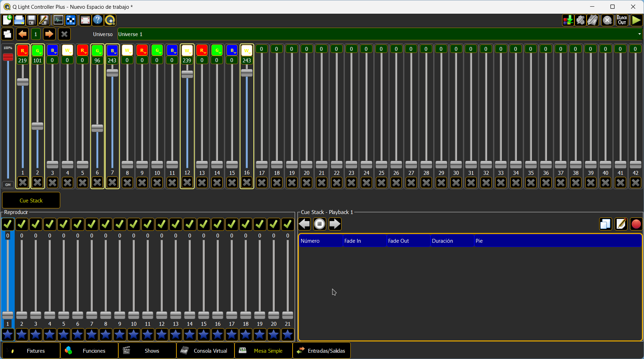Flash playback 1 with its star button
This screenshot has width=644, height=359.
point(8,334)
